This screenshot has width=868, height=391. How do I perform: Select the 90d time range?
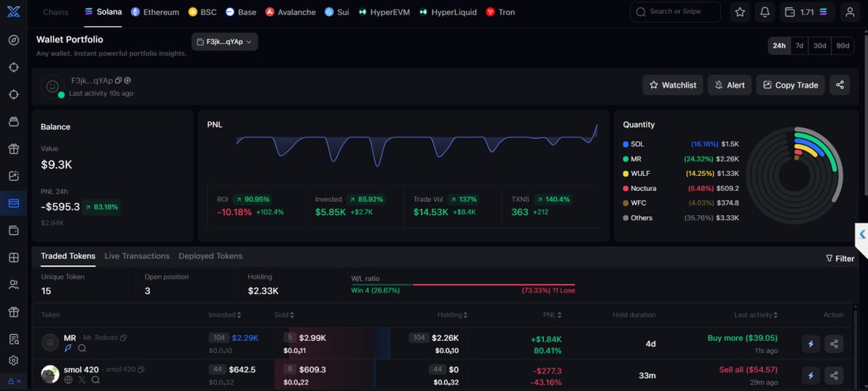point(843,45)
